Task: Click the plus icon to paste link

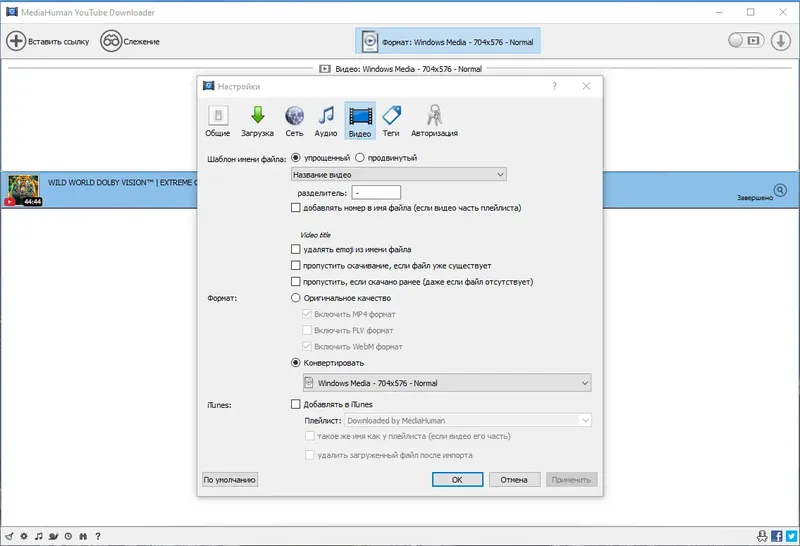Action: [16, 41]
